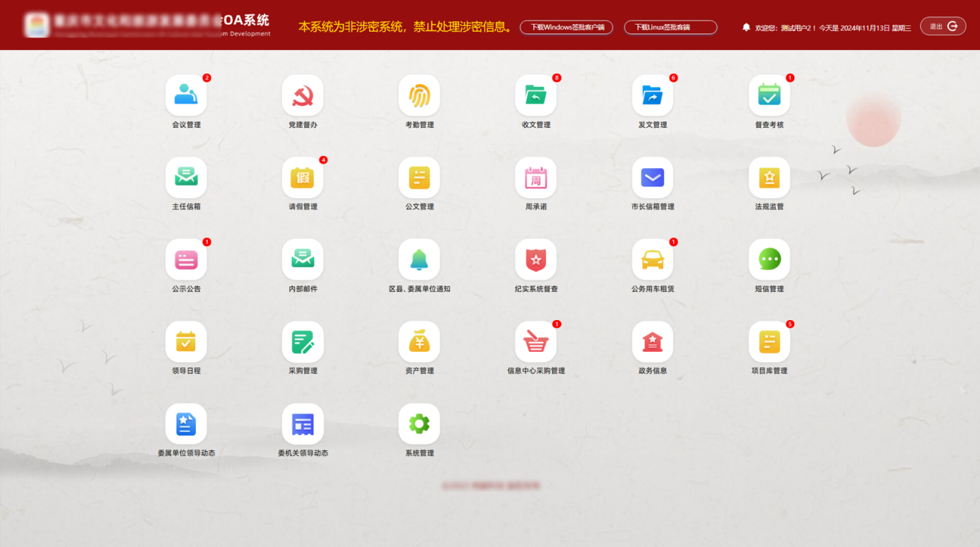Open the 会议管理 meeting management icon
Image resolution: width=980 pixels, height=547 pixels.
pyautogui.click(x=186, y=95)
